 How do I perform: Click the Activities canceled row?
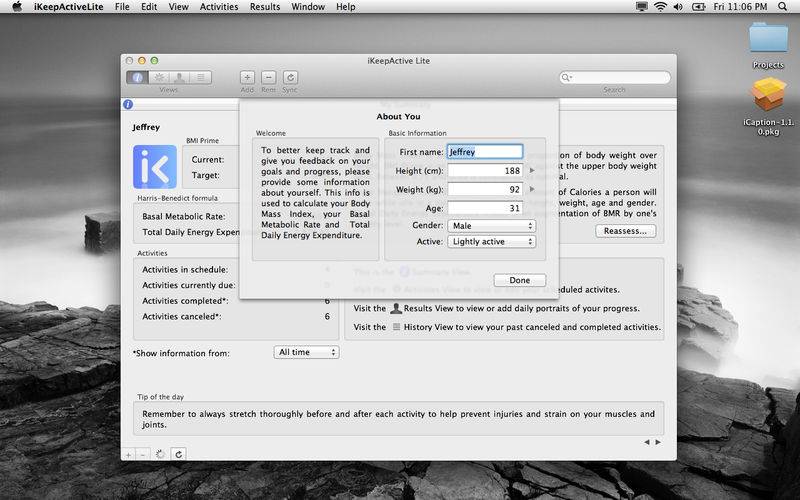(x=236, y=316)
